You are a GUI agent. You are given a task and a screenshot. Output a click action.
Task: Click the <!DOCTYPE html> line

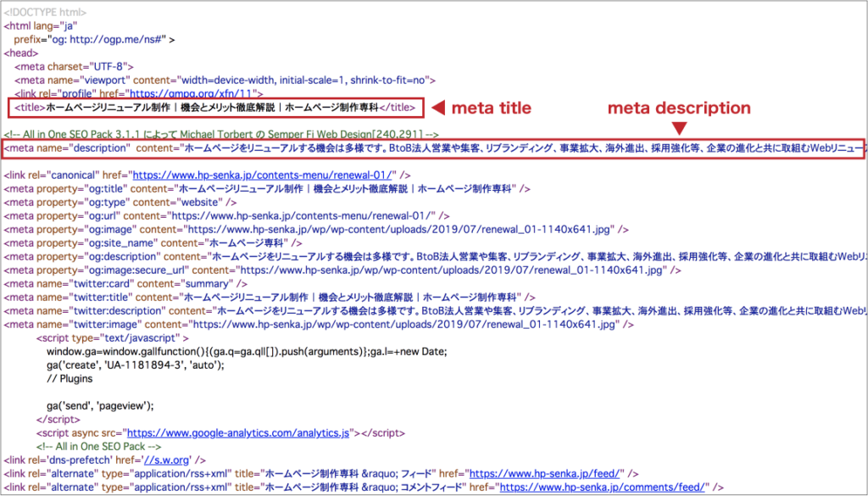(46, 12)
